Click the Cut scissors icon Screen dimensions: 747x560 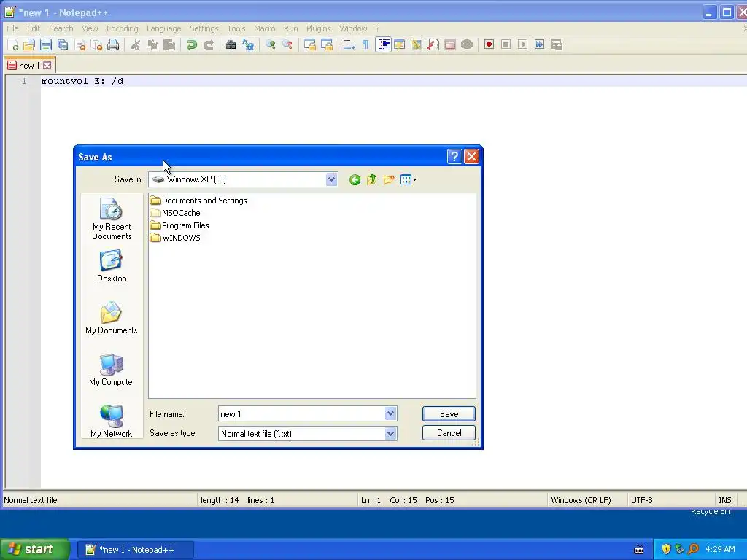pyautogui.click(x=135, y=44)
